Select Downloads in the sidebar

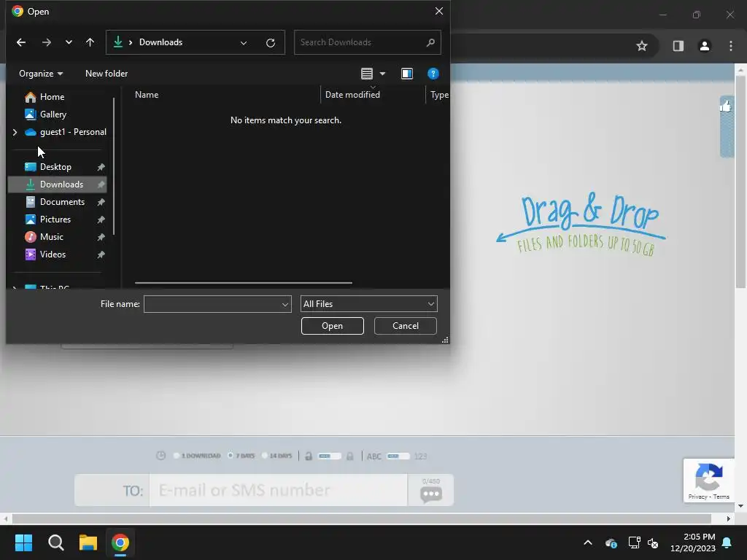tap(57, 184)
